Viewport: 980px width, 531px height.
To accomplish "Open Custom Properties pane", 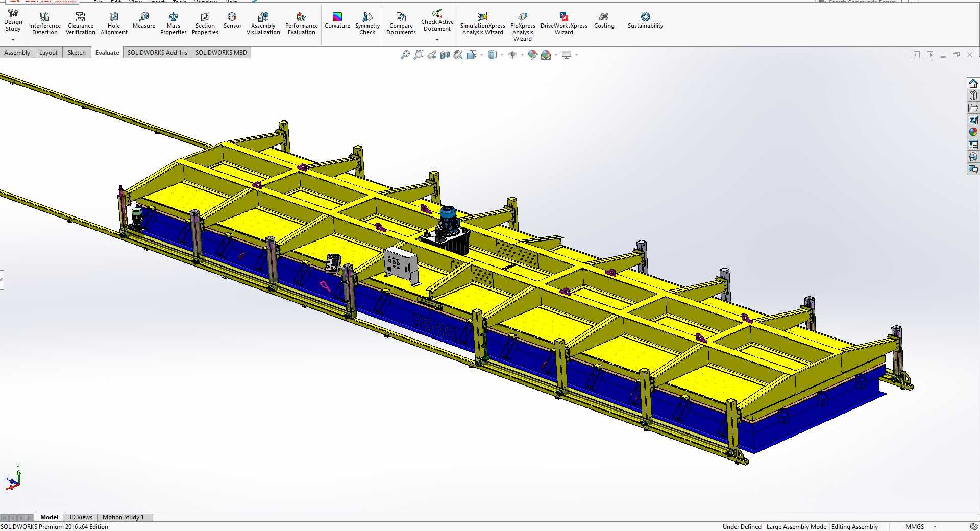I will pyautogui.click(x=973, y=144).
